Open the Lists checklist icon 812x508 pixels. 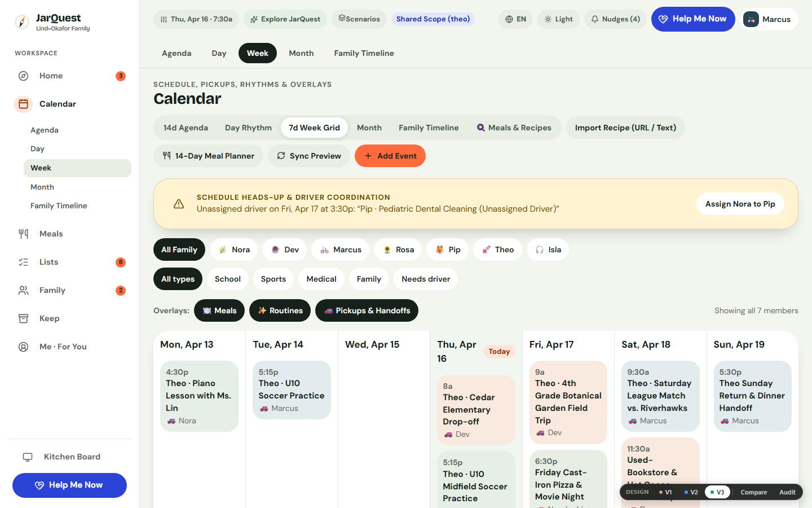tap(23, 262)
